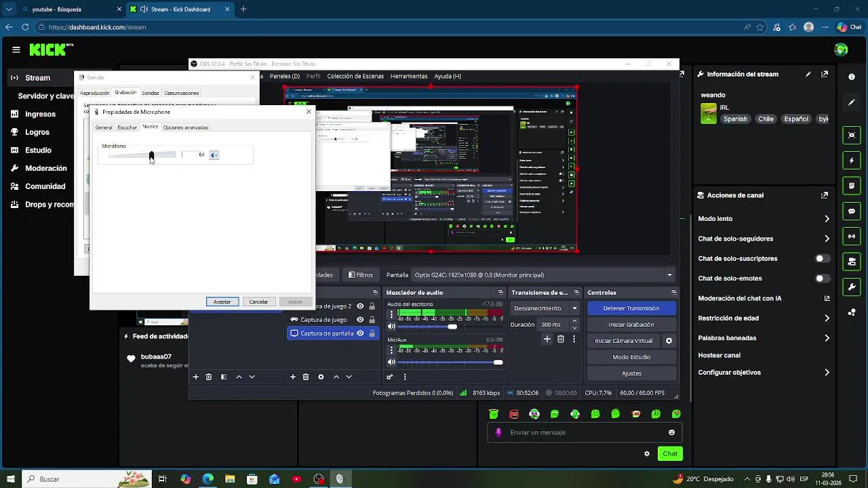This screenshot has width=868, height=488.
Task: Pop out the Información del stream panel
Action: coord(825,74)
